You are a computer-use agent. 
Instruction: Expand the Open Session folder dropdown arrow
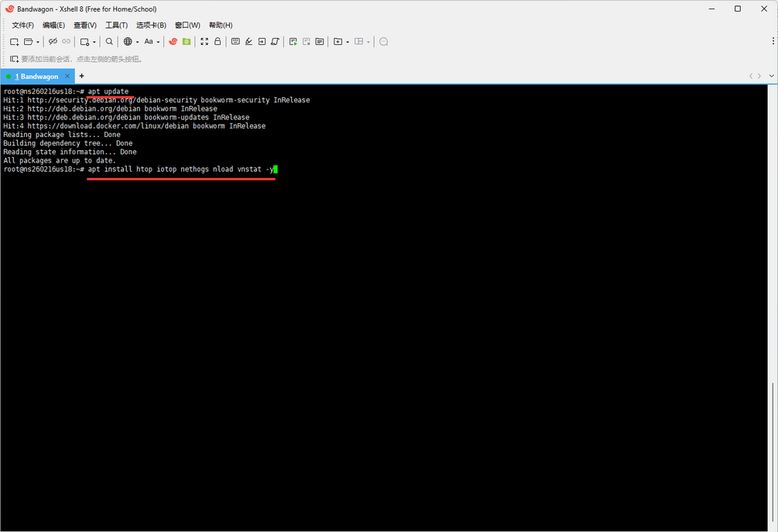point(37,42)
